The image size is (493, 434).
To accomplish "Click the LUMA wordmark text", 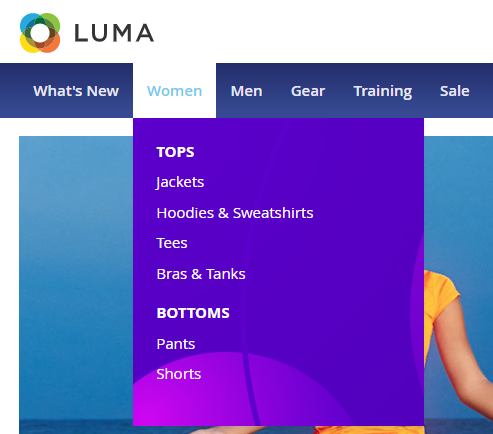I will (114, 33).
